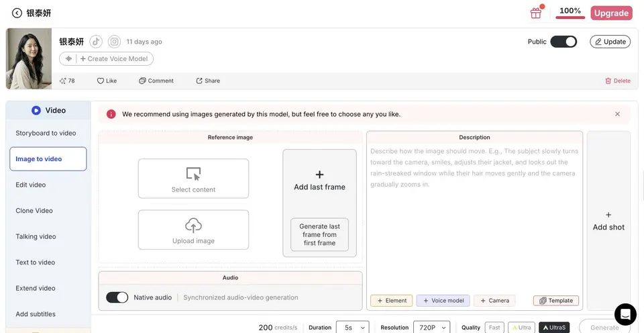The image size is (644, 333).
Task: Open the Resolution 720P dropdown
Action: (431, 328)
